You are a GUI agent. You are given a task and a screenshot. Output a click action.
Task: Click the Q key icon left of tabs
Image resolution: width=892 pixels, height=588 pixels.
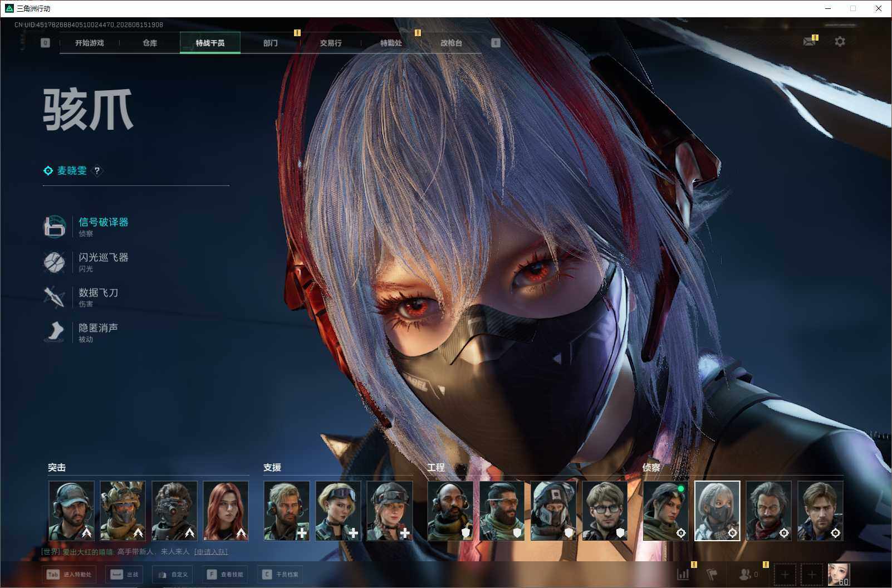point(45,43)
